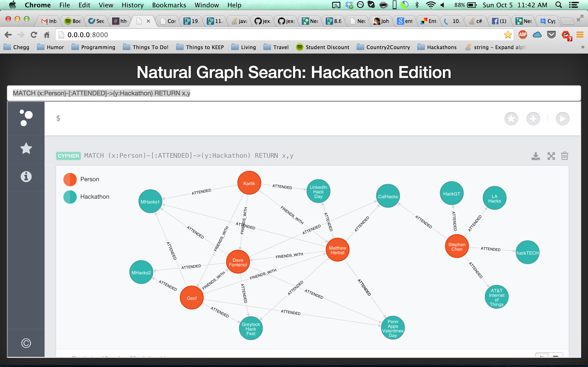The image size is (588, 367).
Task: Expand the result frame to fullscreen
Action: click(551, 156)
